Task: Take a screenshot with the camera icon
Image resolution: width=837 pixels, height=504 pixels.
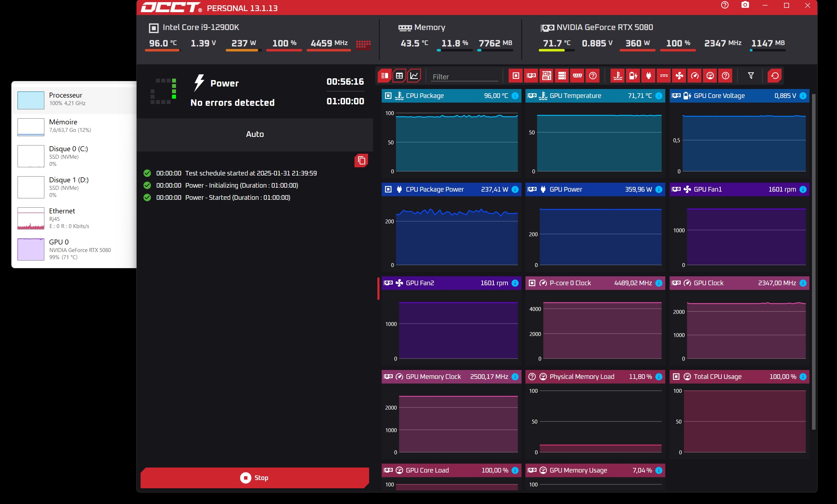Action: click(745, 5)
